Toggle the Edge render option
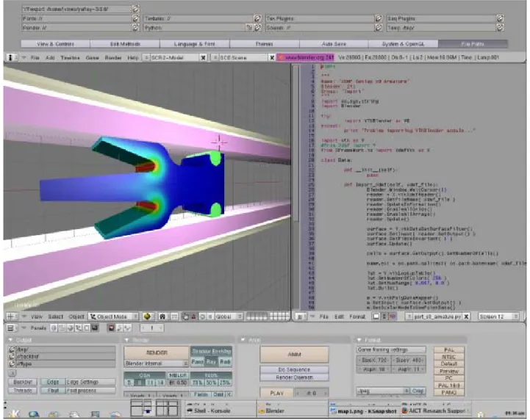Screen dimensions: 530x420 53,382
